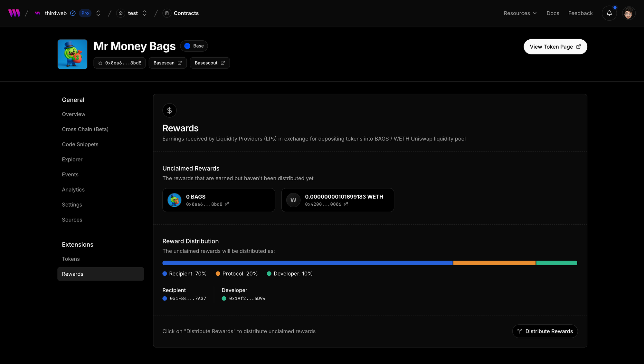The width and height of the screenshot is (644, 364).
Task: Click the Contracts breadcrumb icon
Action: (x=167, y=13)
